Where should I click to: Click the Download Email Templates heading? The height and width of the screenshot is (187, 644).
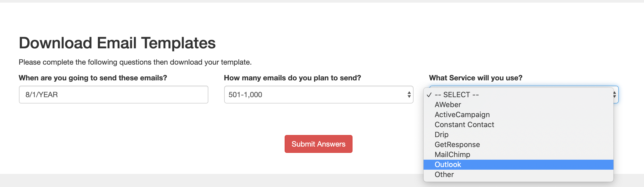[x=117, y=43]
